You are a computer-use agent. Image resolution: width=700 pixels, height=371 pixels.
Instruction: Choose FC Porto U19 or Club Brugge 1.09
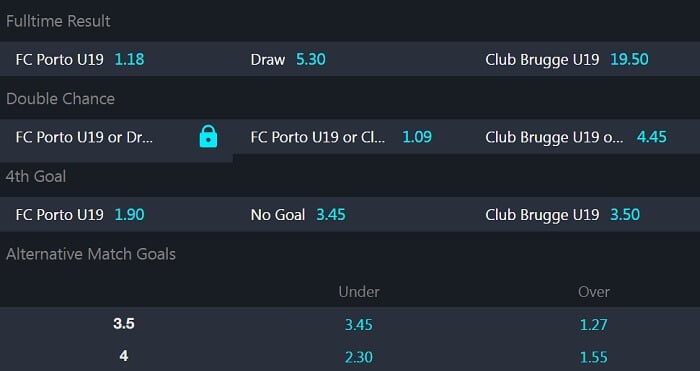click(350, 137)
